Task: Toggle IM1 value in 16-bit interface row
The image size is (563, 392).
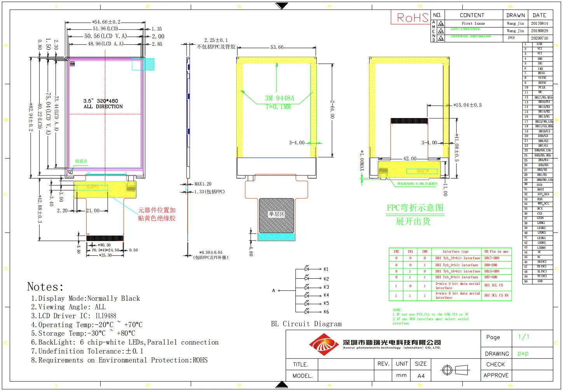Action: (x=410, y=271)
